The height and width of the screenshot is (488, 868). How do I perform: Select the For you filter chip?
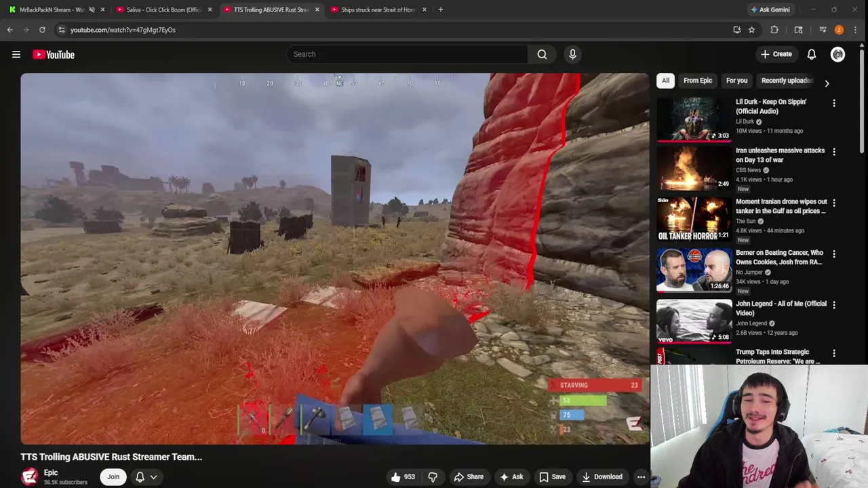(x=736, y=81)
